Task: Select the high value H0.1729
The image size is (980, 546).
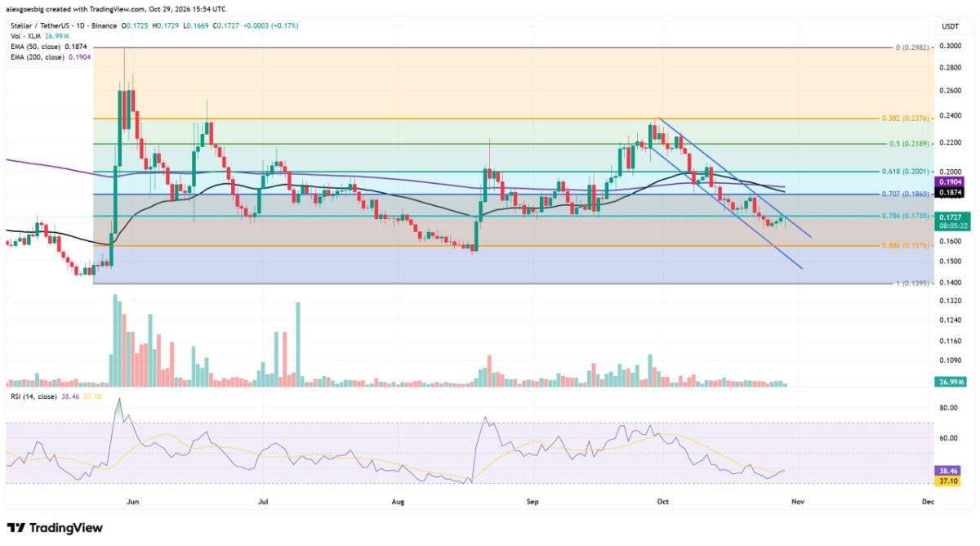Action: pos(167,26)
